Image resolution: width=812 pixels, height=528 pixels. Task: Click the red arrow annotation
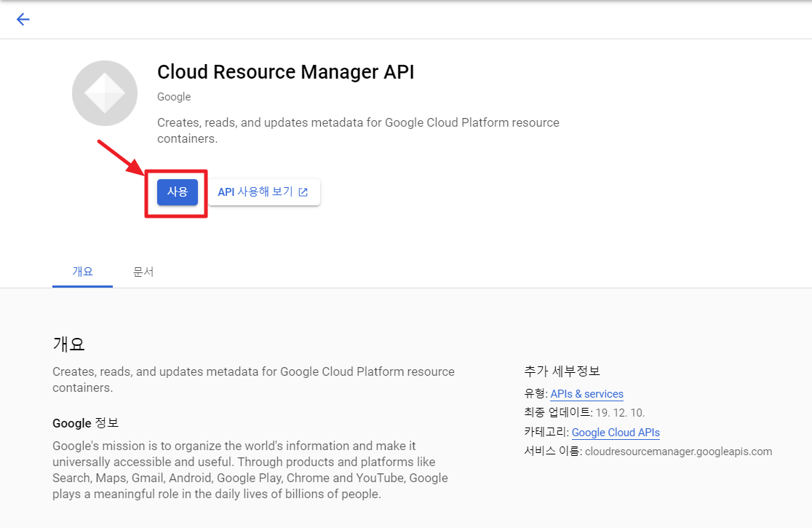click(122, 158)
